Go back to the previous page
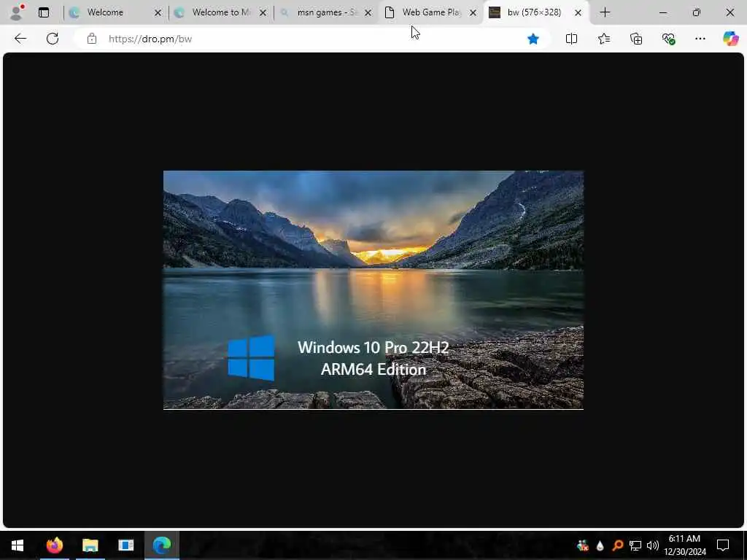 (20, 39)
